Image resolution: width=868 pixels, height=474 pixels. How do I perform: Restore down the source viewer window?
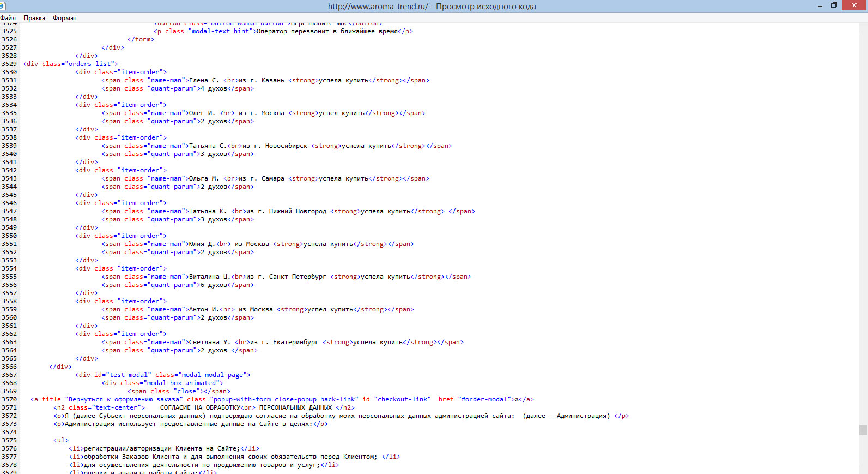[834, 5]
